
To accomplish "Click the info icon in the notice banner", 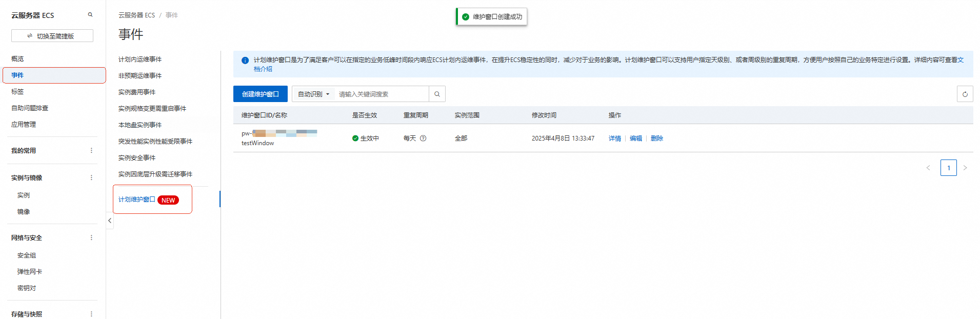I will point(245,60).
